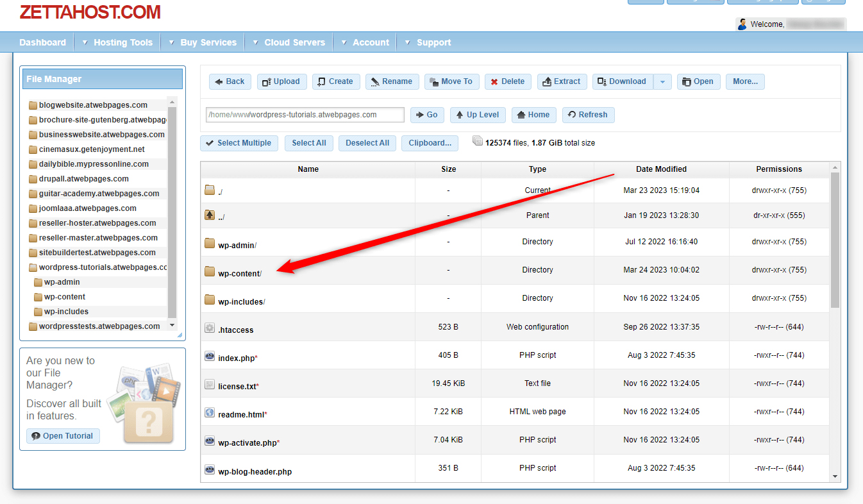Screen dimensions: 863x504
Task: Click the directory path input field
Action: (305, 115)
